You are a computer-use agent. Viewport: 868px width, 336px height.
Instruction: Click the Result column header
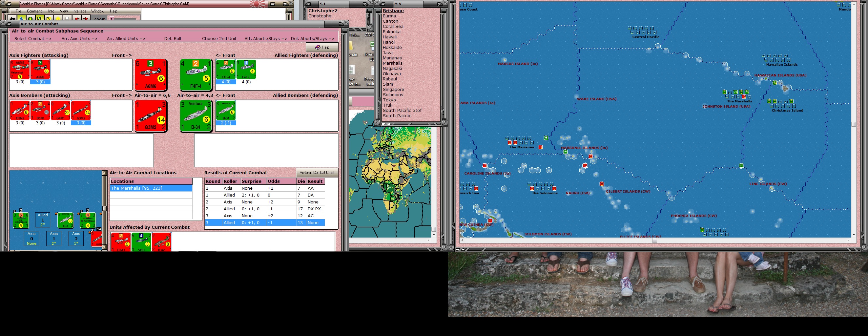click(x=315, y=181)
